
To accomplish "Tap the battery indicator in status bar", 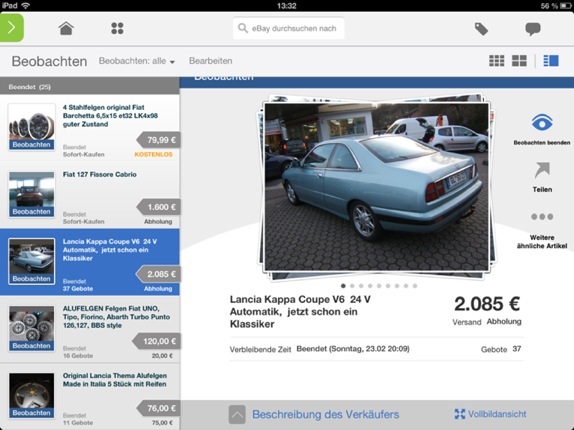I will pyautogui.click(x=565, y=6).
